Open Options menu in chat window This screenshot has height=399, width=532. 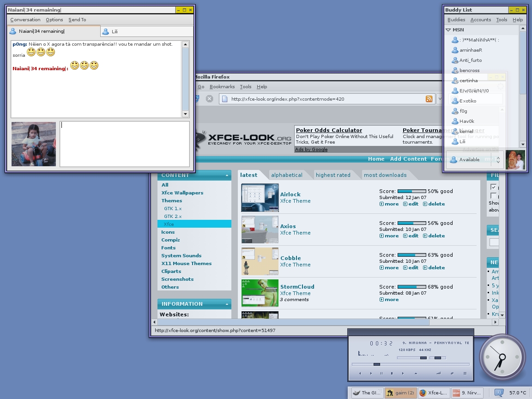coord(54,20)
